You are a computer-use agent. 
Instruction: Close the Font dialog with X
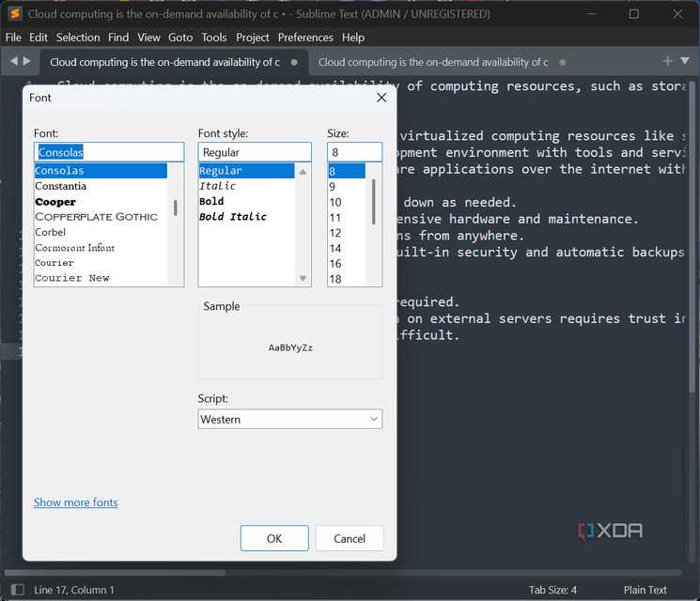tap(381, 98)
